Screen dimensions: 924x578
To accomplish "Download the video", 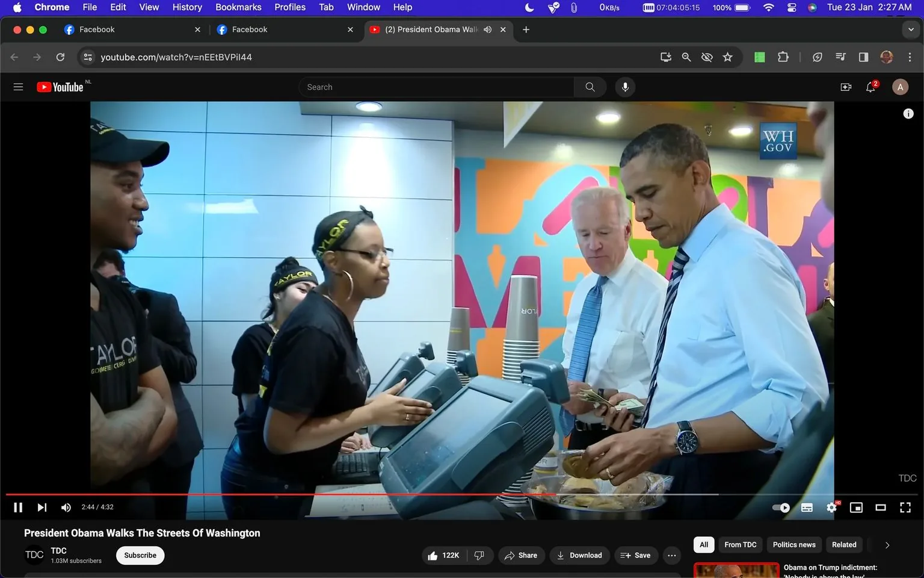I will (579, 555).
